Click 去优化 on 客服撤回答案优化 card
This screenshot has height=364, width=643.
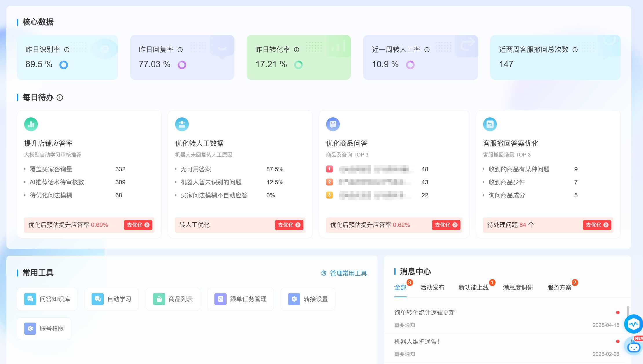point(597,225)
